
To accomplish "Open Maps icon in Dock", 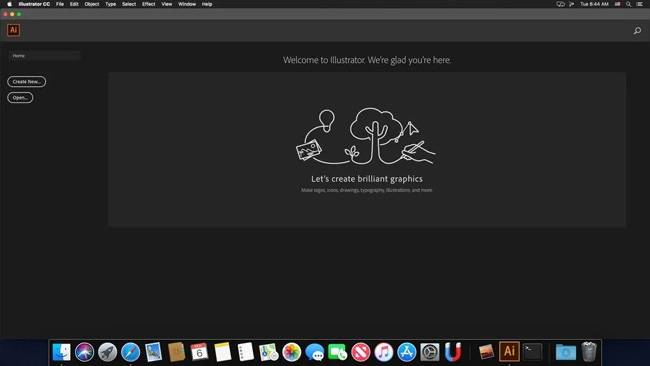I will coord(269,352).
